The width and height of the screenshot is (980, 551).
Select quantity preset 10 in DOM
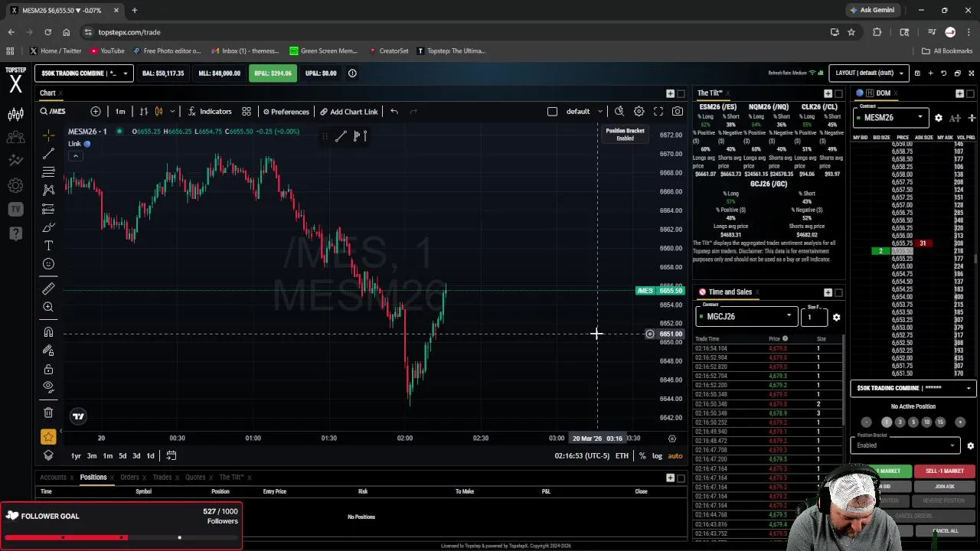point(926,422)
